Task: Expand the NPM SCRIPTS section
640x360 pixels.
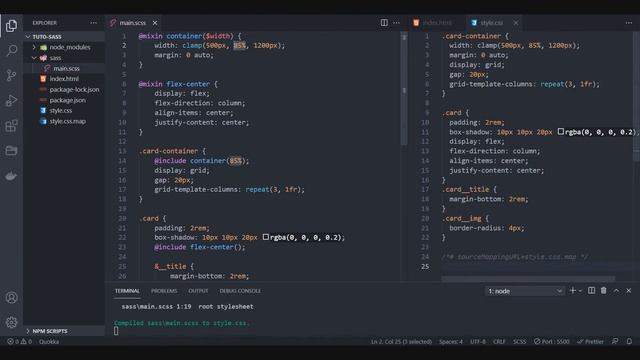Action: tap(64, 331)
